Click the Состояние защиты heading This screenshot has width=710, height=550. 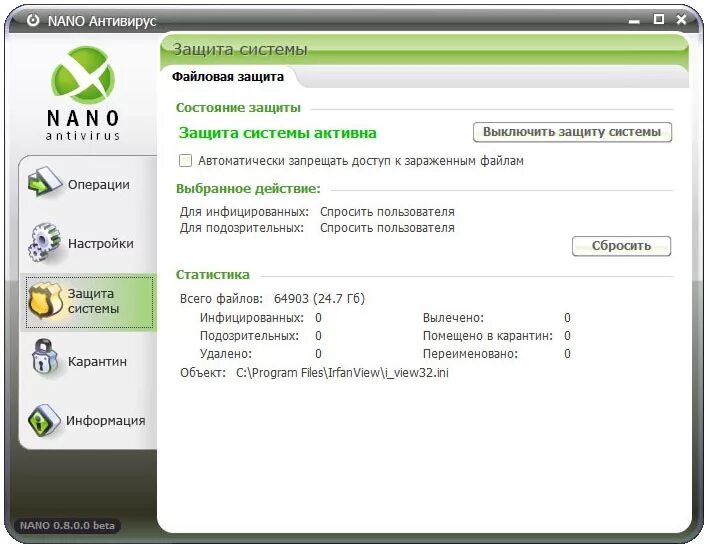238,108
